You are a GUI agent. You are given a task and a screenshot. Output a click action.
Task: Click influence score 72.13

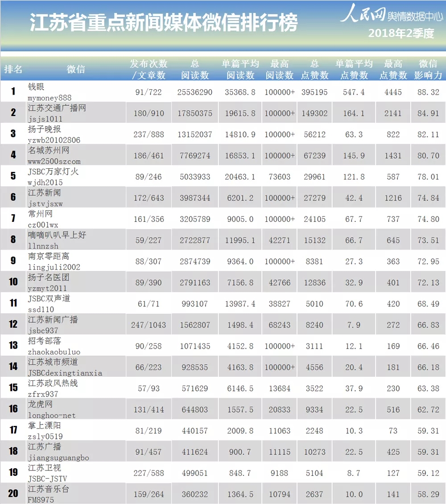(x=428, y=283)
